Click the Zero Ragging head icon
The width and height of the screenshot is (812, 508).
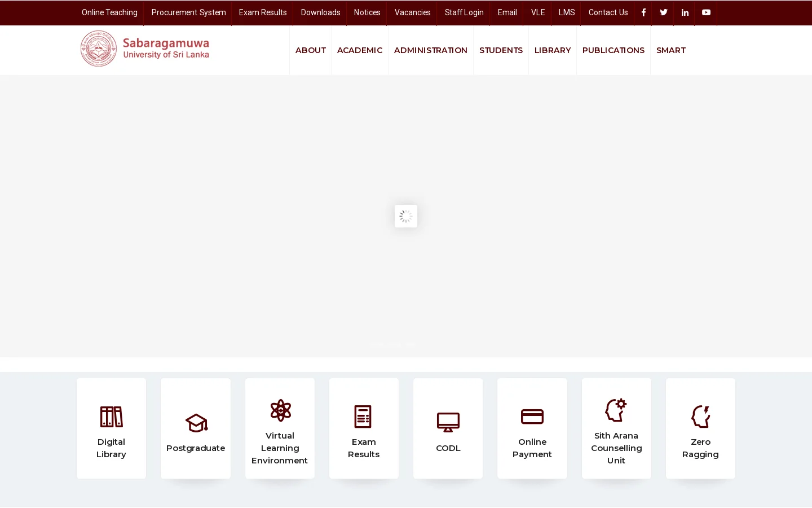(x=700, y=417)
